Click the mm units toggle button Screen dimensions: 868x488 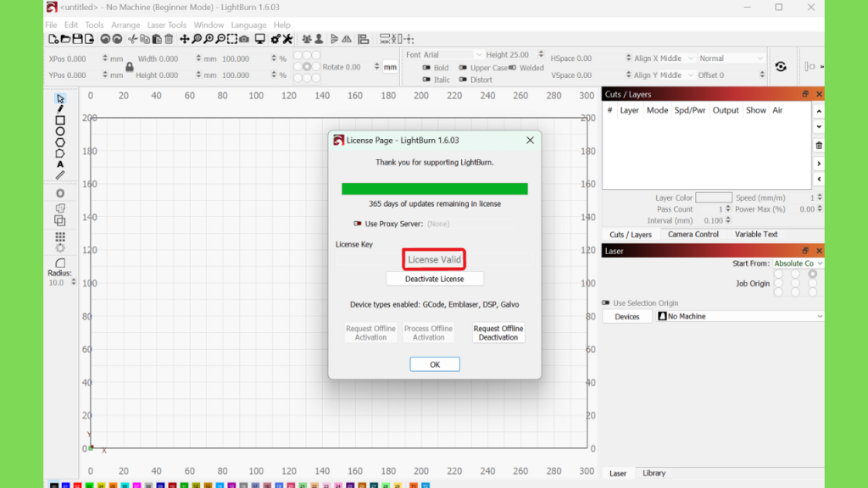(x=390, y=67)
